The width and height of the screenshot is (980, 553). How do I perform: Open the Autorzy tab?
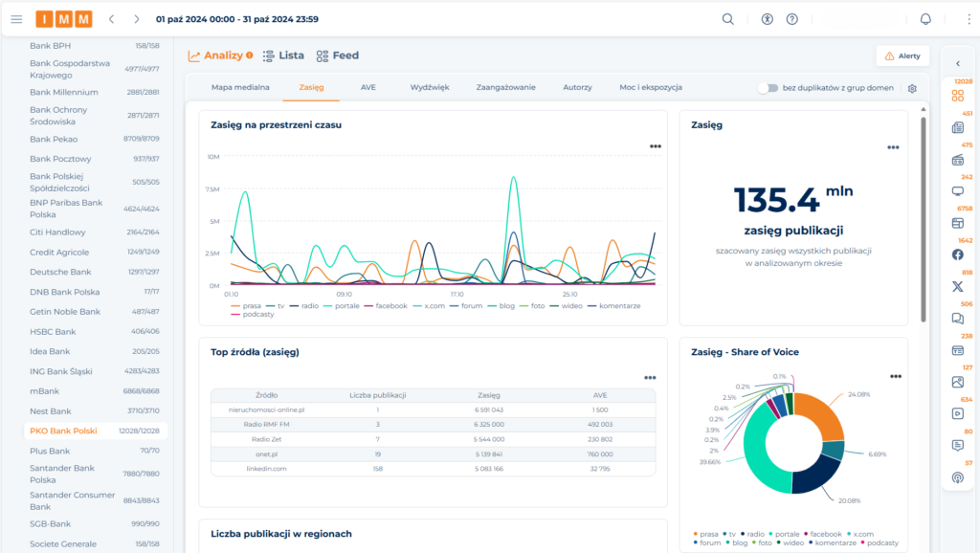tap(577, 87)
